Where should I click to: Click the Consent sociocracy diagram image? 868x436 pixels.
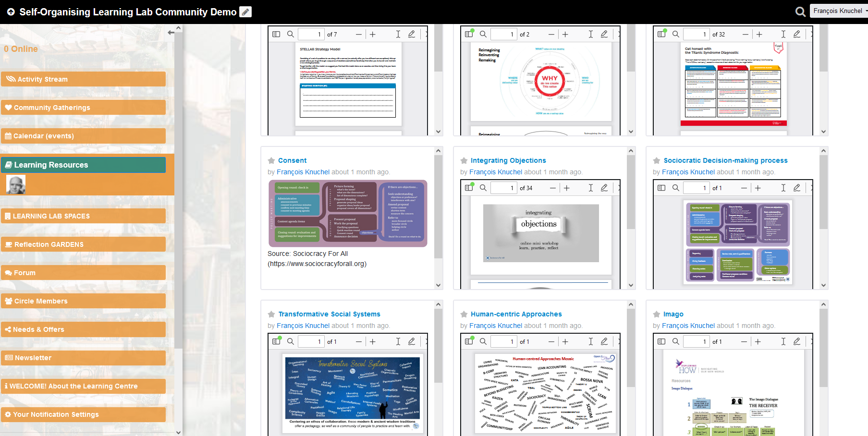[348, 214]
